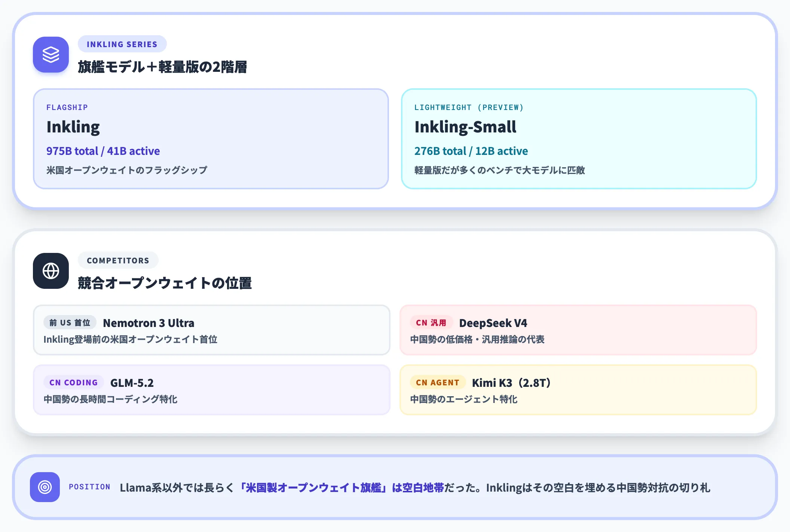Click the 中国勢のエージェント特化 description
The height and width of the screenshot is (532, 790).
[464, 399]
